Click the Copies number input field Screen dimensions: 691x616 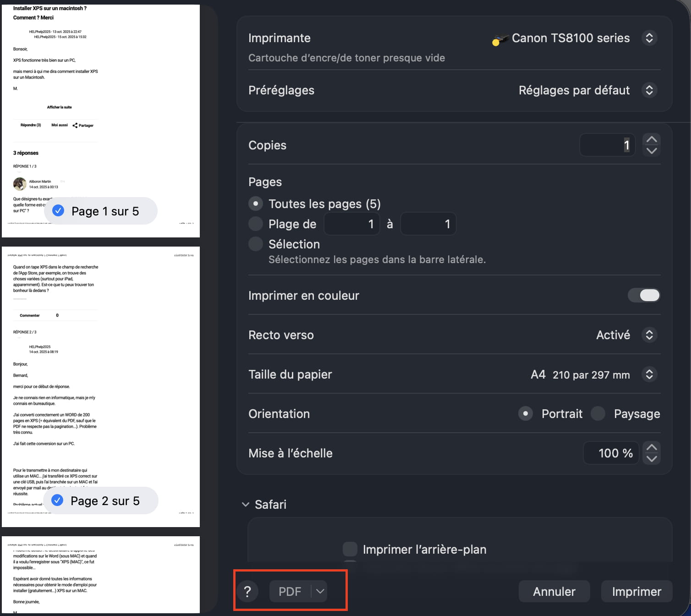point(607,145)
